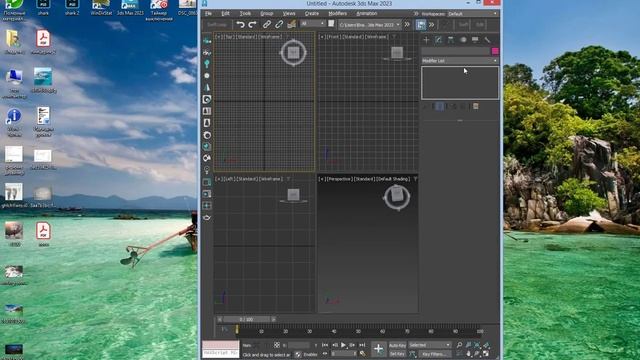
Task: Toggle Show End Result in modifier stack
Action: 439,107
